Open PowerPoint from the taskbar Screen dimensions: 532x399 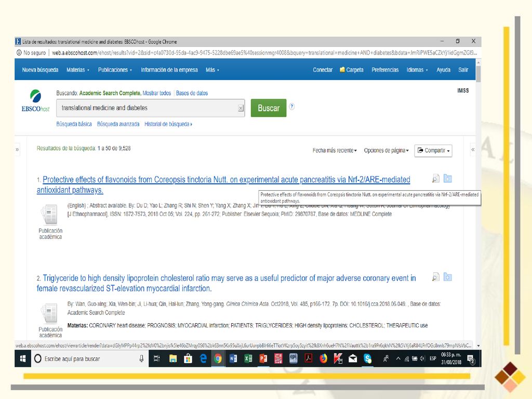(x=263, y=358)
